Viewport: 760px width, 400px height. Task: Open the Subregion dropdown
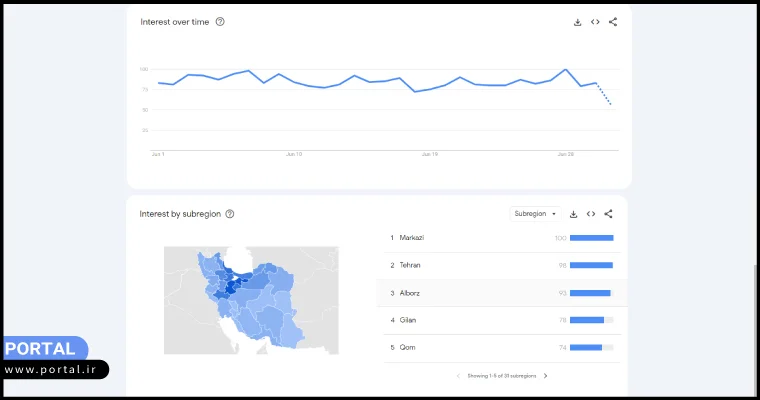click(535, 214)
